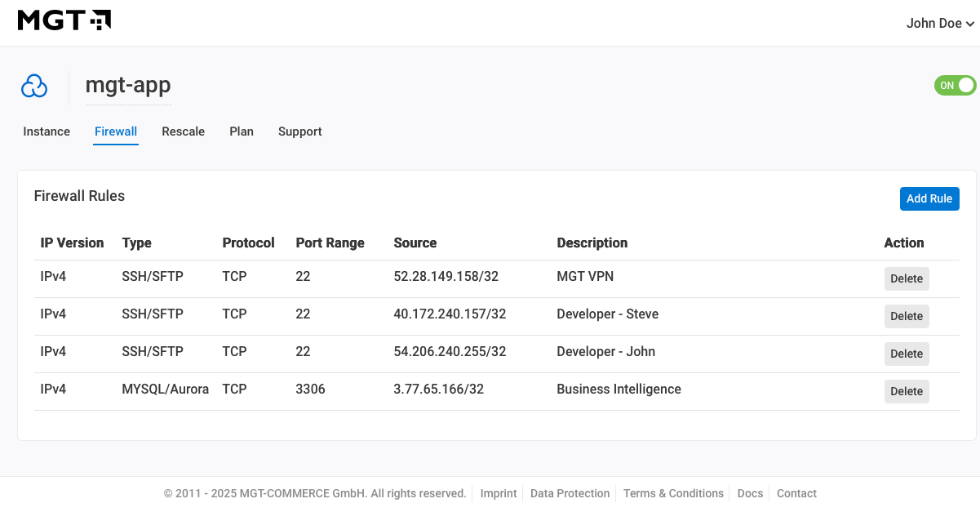
Task: Click the Type column header
Action: point(137,243)
